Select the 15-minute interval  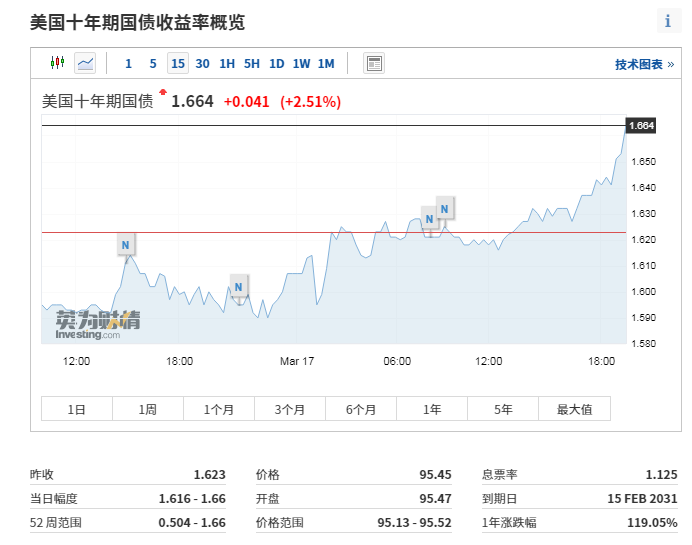(x=178, y=63)
